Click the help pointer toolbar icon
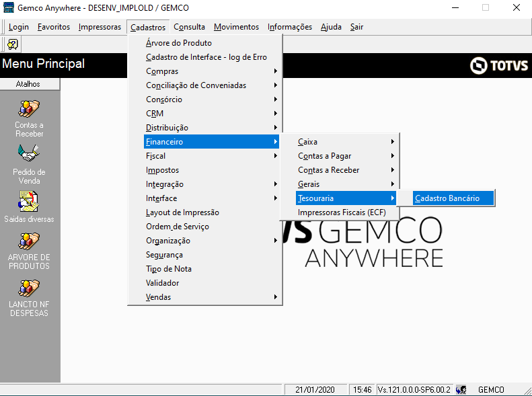The width and height of the screenshot is (532, 396). pos(13,44)
